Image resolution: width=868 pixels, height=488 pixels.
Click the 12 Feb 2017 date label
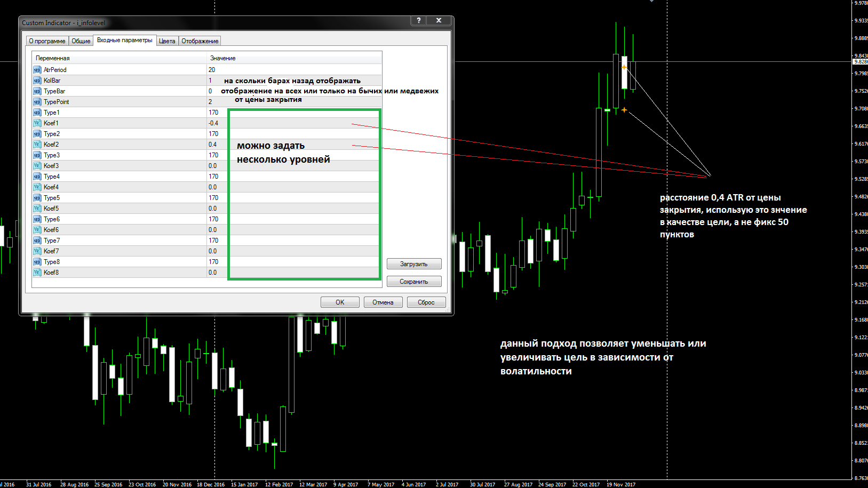pos(279,484)
